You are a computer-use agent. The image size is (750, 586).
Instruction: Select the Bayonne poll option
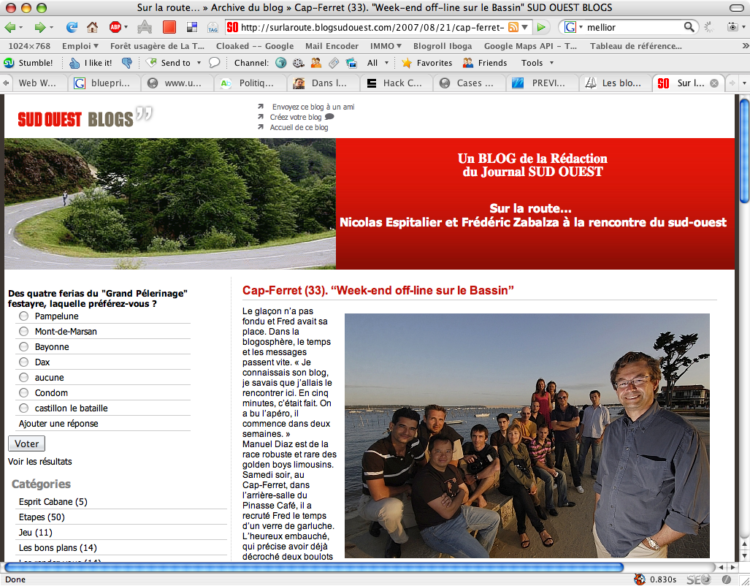23,346
